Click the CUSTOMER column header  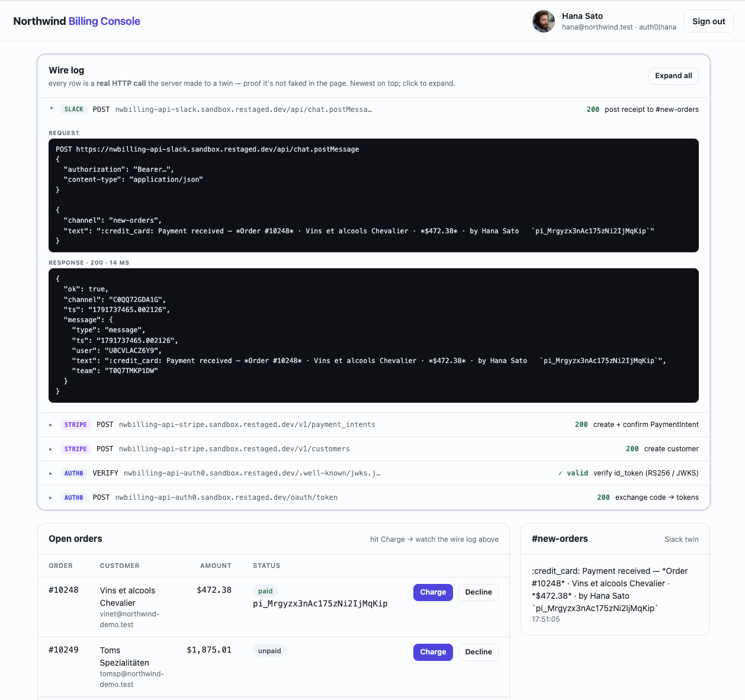pos(120,566)
